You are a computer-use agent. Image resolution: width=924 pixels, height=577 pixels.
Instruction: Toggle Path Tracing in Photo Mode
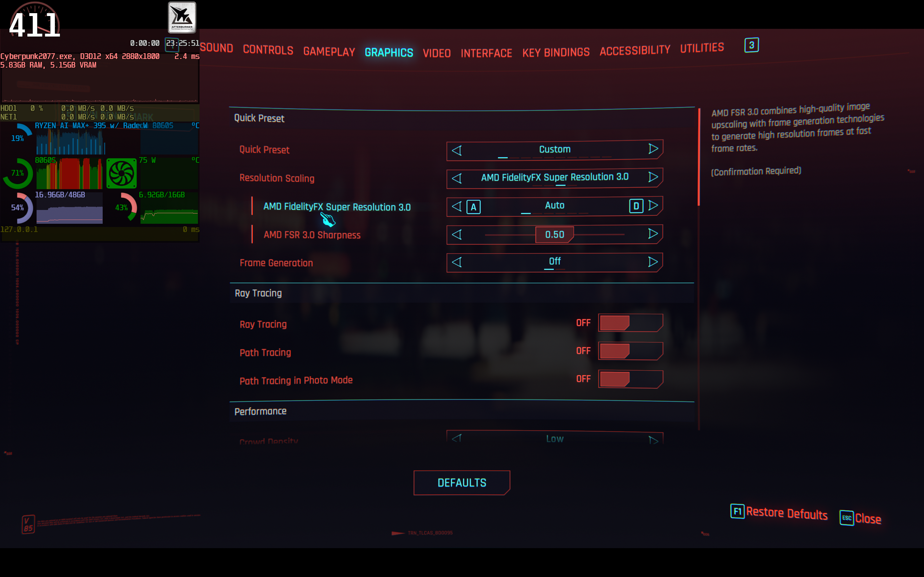point(630,379)
